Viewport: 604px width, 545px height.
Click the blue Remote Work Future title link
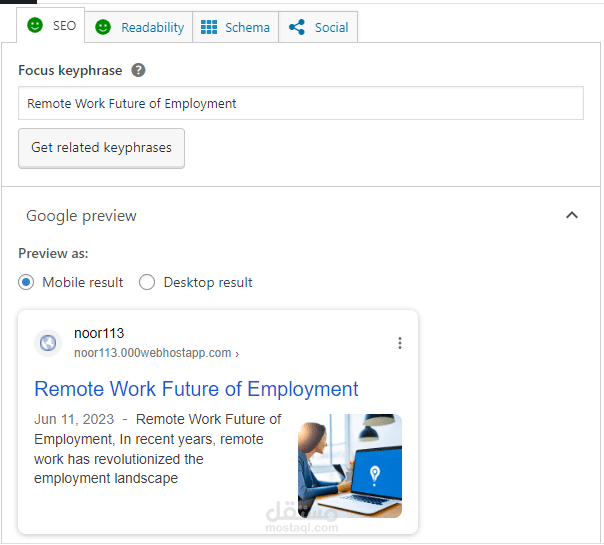[196, 389]
